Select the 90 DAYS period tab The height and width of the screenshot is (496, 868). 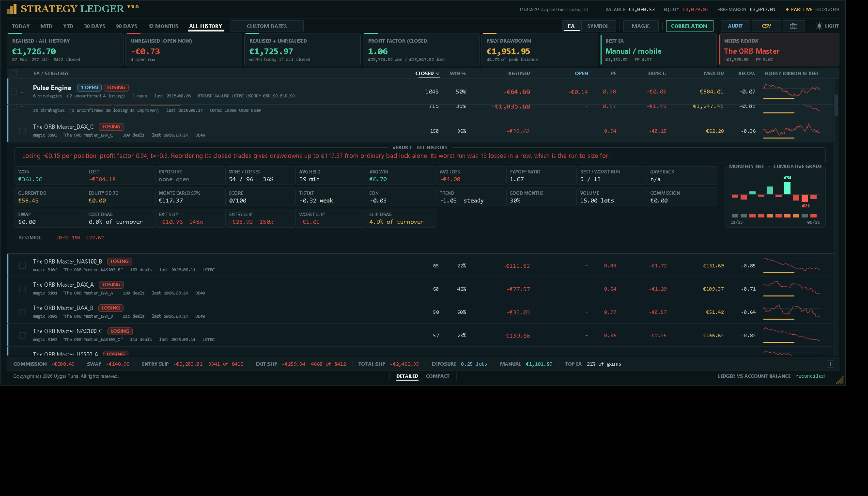tap(126, 26)
